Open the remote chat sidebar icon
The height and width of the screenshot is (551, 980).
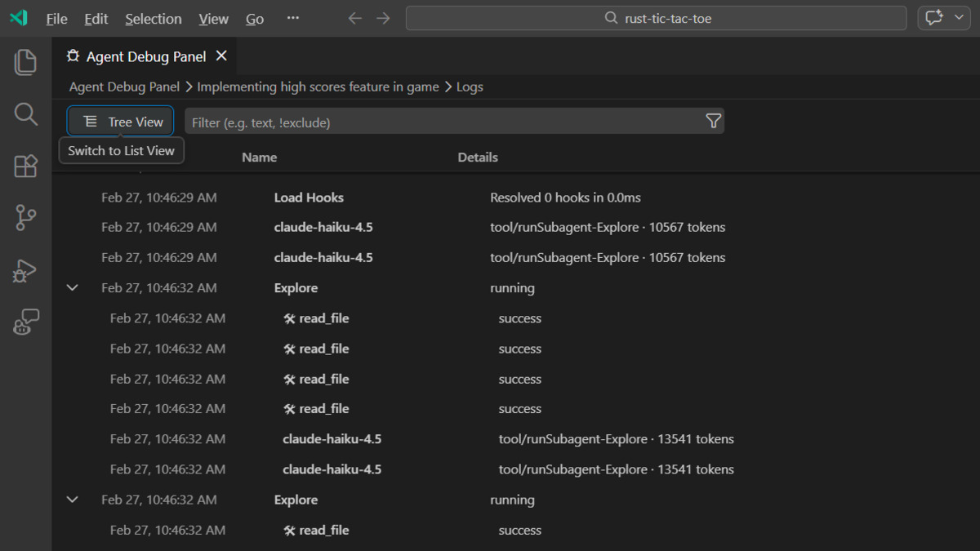(x=25, y=322)
